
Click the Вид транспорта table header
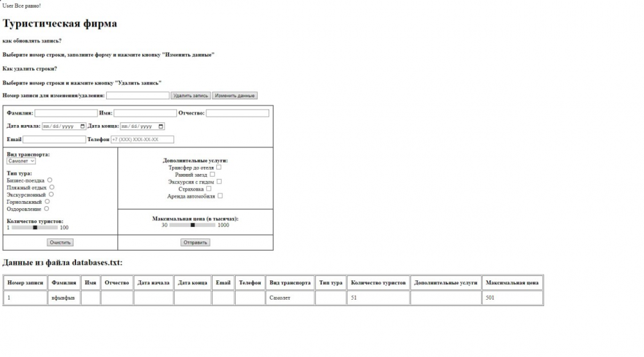click(290, 283)
